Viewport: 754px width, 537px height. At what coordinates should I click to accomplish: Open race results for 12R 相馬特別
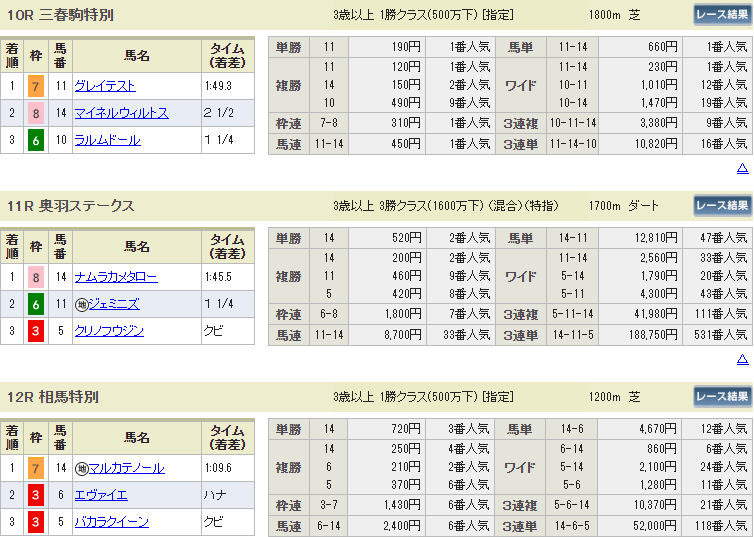(x=722, y=397)
